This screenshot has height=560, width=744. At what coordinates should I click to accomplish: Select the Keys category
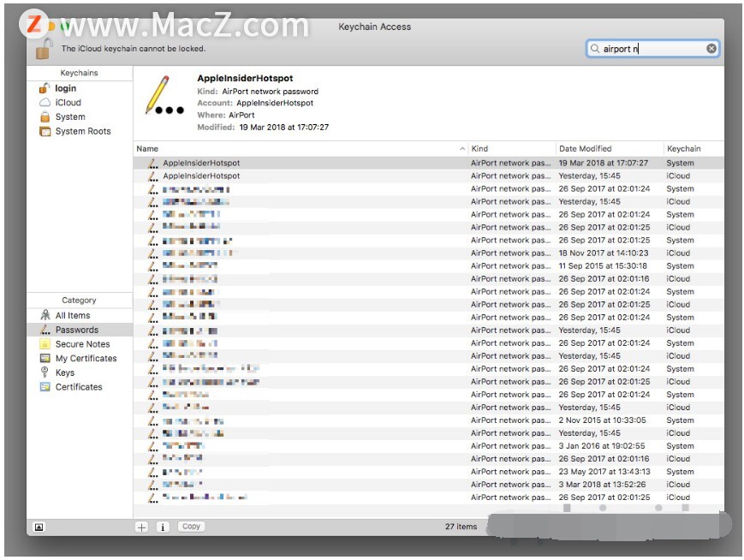click(64, 372)
